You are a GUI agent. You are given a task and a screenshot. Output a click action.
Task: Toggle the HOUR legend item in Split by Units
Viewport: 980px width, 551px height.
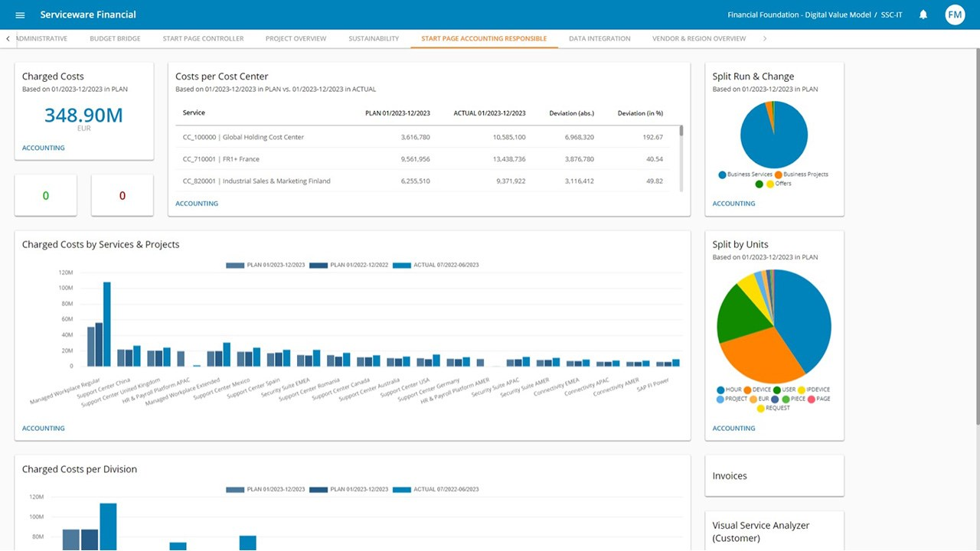point(728,390)
